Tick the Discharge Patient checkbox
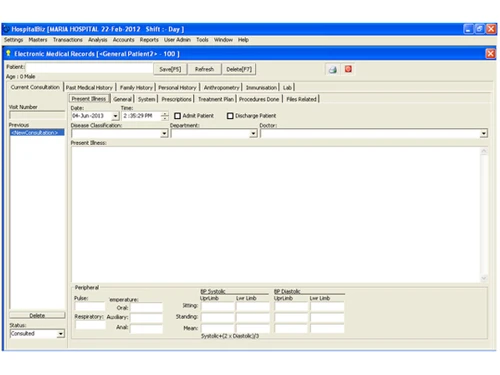 tap(230, 116)
